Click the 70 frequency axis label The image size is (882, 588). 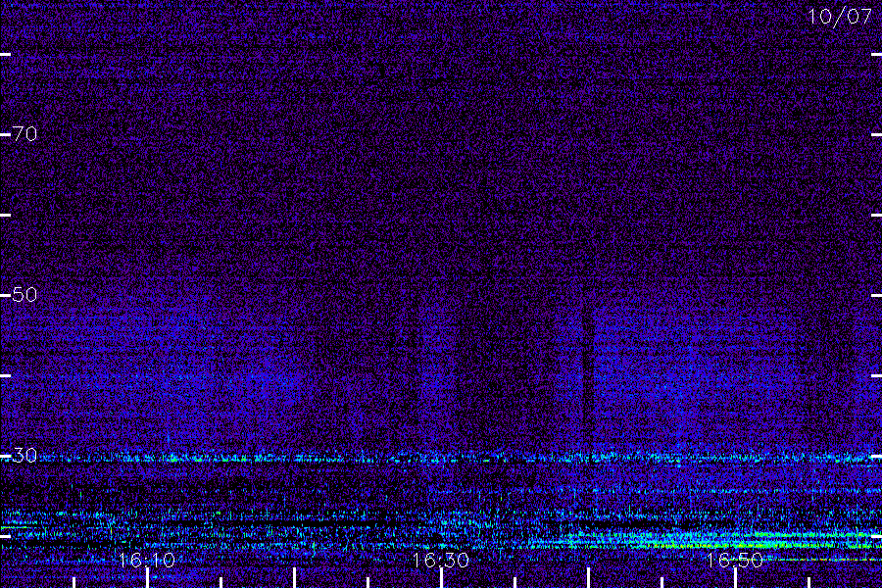[24, 134]
